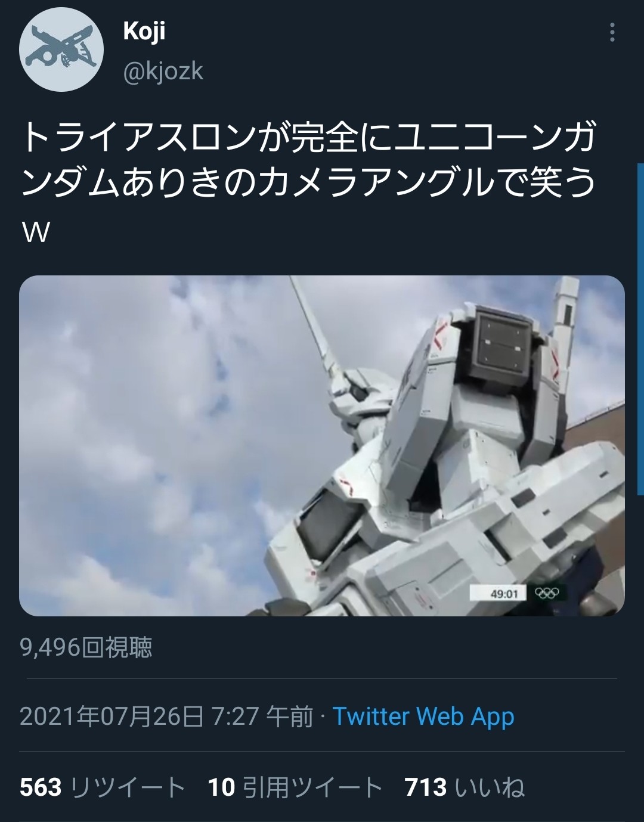Screen dimensions: 644x822
Task: Play the Unicorn Gundam video
Action: click(322, 445)
